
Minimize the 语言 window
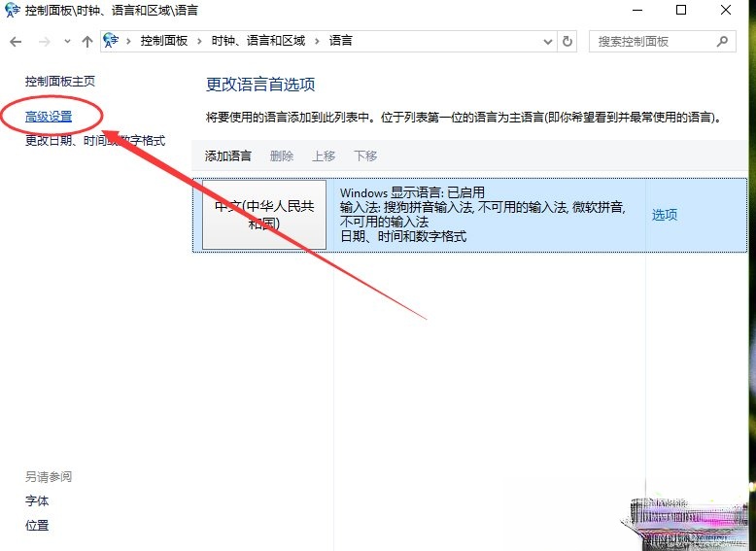(637, 10)
